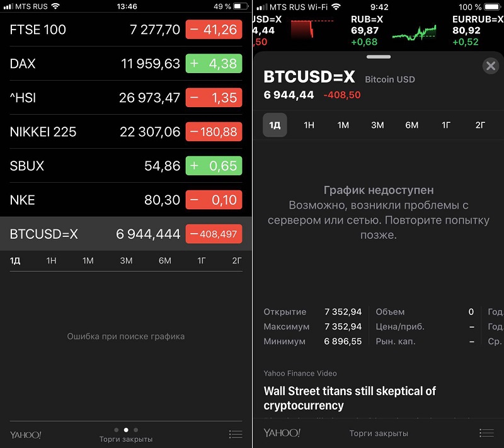Open the list icon on right screen
504x448 pixels.
click(486, 433)
